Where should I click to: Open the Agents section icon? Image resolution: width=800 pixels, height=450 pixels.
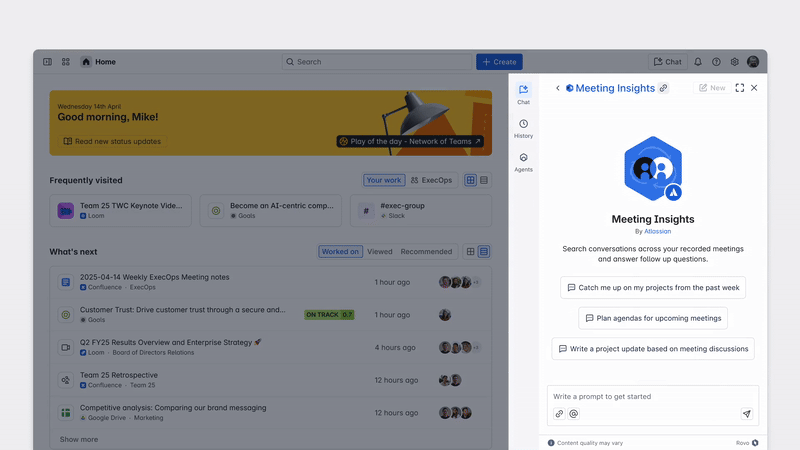tap(523, 161)
